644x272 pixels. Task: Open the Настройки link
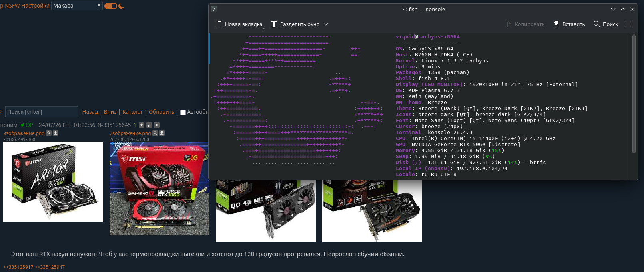(35, 6)
